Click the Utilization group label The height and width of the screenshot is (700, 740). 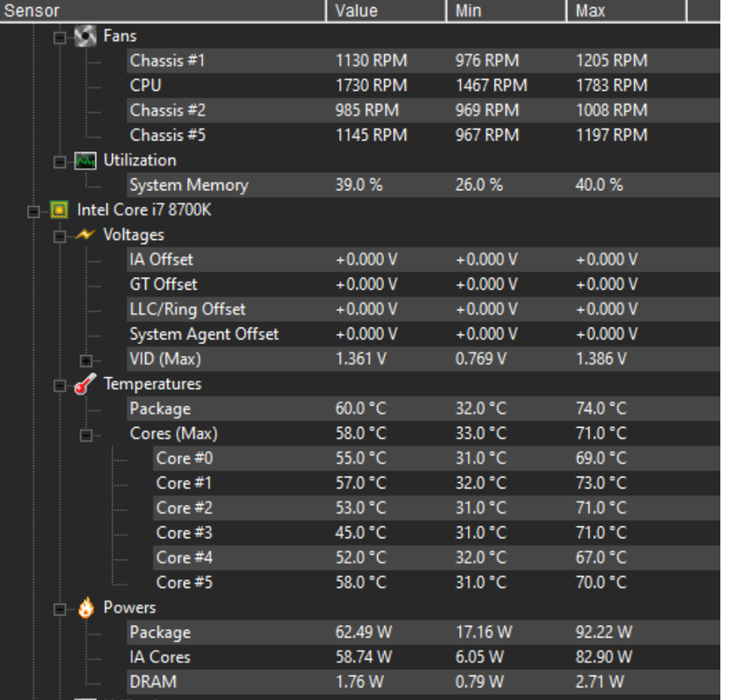click(x=140, y=160)
